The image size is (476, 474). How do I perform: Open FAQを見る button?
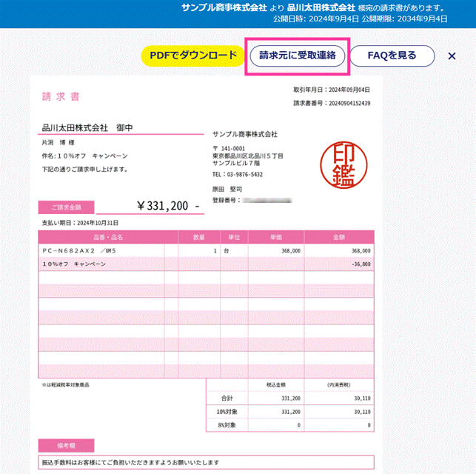(392, 56)
